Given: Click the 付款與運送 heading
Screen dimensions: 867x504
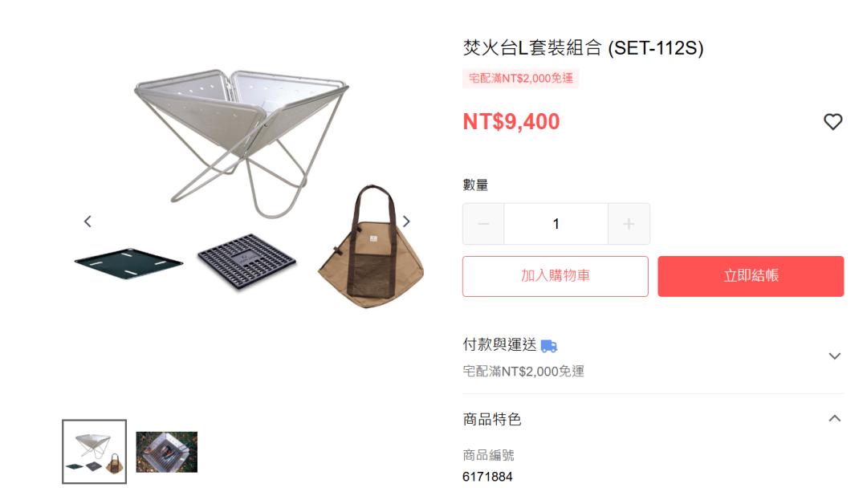Looking at the screenshot, I should click(x=499, y=345).
